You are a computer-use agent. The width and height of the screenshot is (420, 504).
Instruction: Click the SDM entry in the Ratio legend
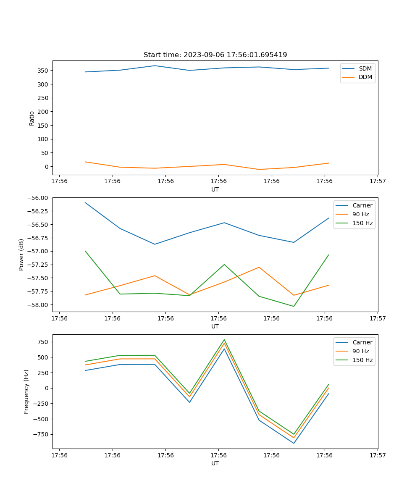pyautogui.click(x=365, y=68)
